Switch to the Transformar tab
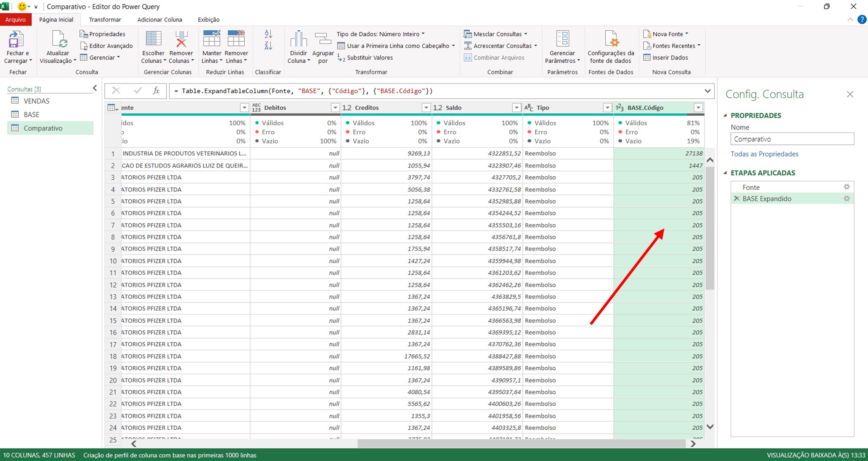 105,19
